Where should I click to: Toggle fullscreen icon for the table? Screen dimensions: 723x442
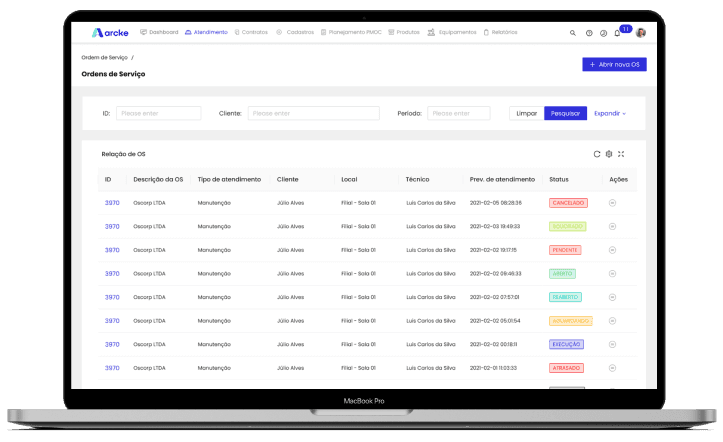click(621, 154)
